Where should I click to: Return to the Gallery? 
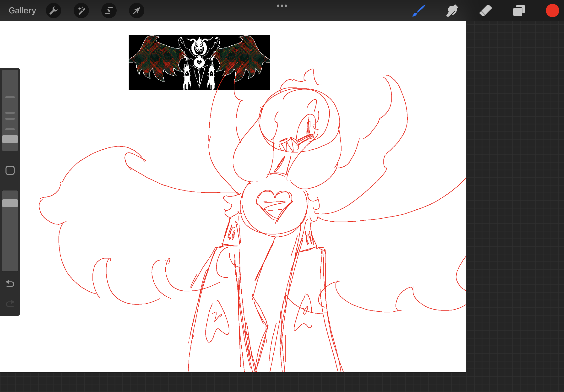[22, 11]
